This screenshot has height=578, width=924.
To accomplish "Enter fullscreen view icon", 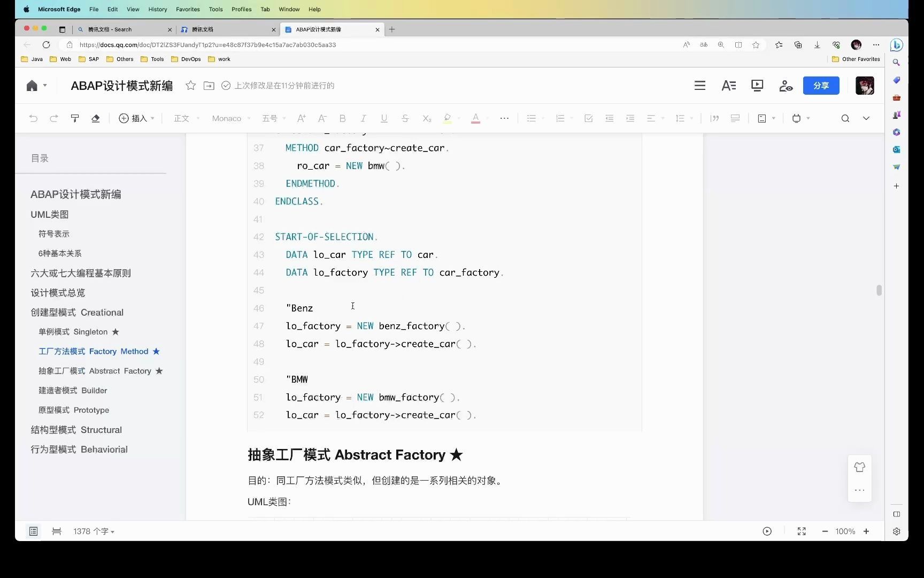I will pos(802,531).
